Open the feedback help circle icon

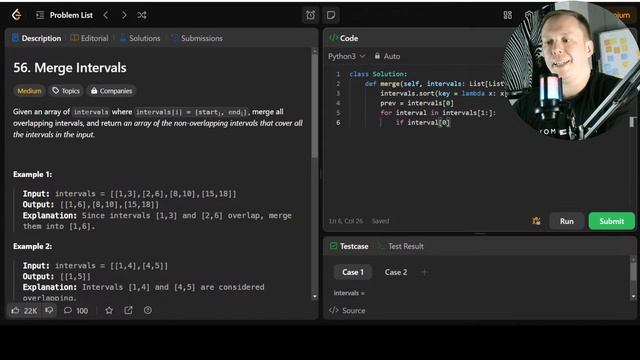148,311
